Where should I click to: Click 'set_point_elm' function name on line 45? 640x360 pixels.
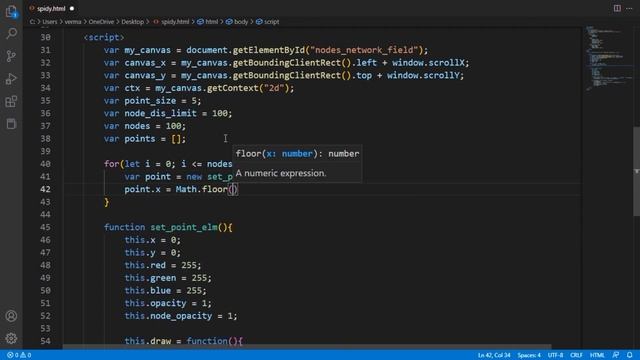click(x=183, y=227)
